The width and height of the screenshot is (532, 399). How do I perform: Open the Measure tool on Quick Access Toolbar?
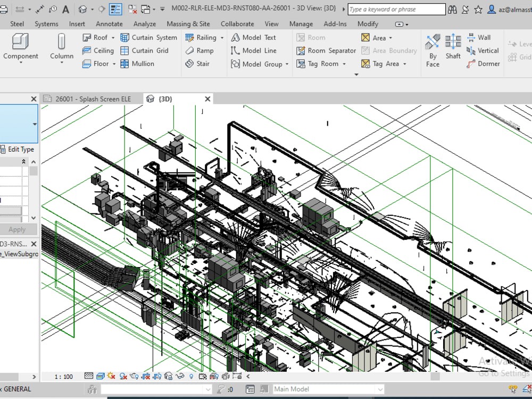tap(41, 9)
